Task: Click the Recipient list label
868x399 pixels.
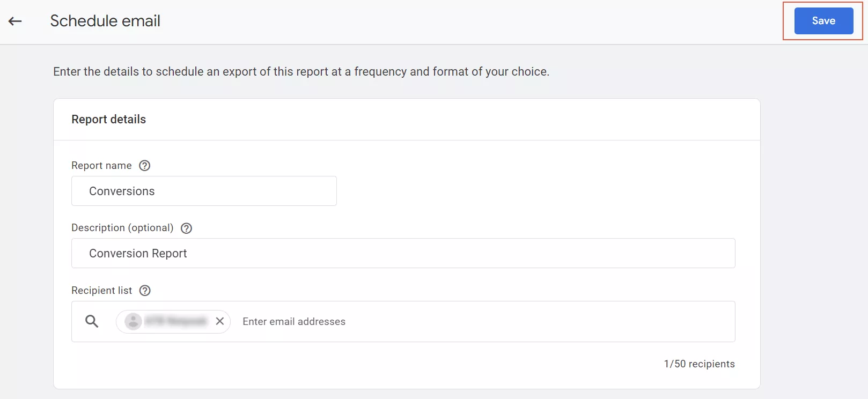Action: [101, 290]
